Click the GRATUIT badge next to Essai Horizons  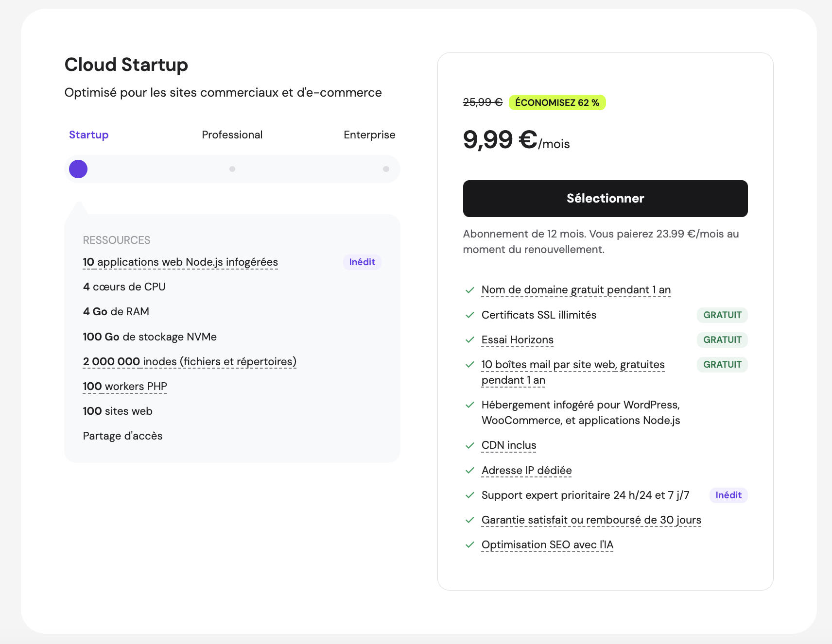tap(722, 340)
